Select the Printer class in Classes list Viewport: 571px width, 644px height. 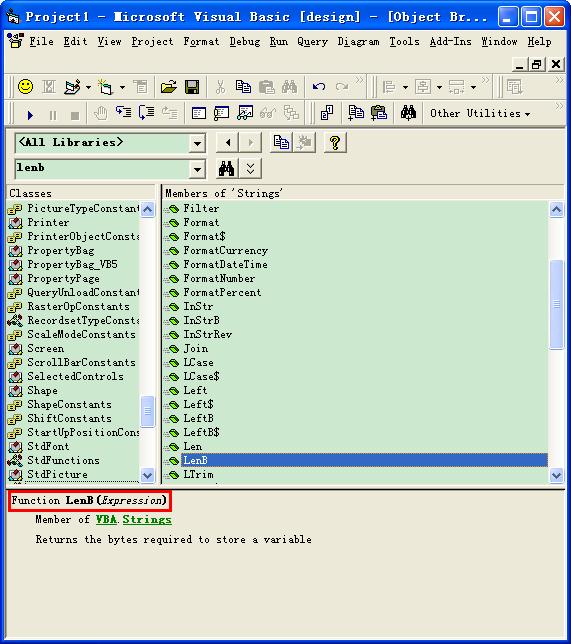click(48, 223)
